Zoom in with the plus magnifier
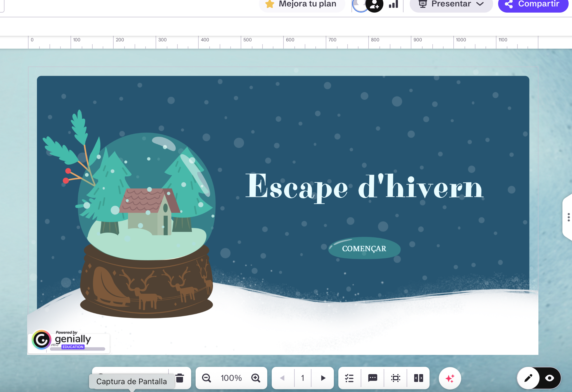572x392 pixels. (x=255, y=378)
